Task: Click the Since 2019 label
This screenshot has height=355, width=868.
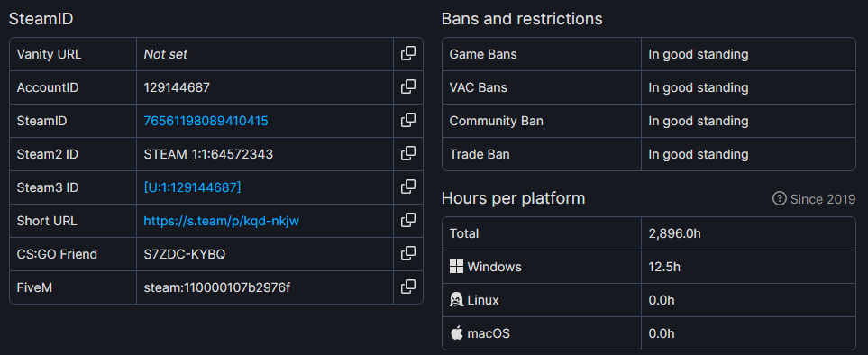Action: tap(823, 199)
